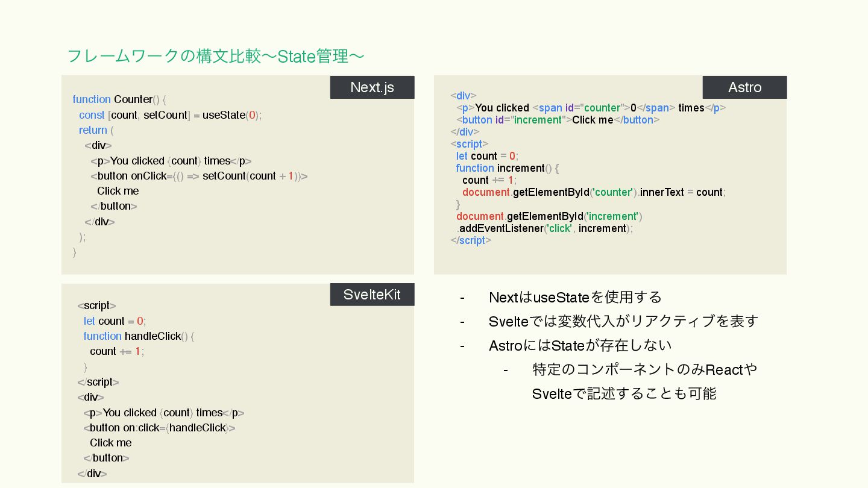Click Astro 'function increment() {' line
This screenshot has width=868, height=488.
(508, 168)
